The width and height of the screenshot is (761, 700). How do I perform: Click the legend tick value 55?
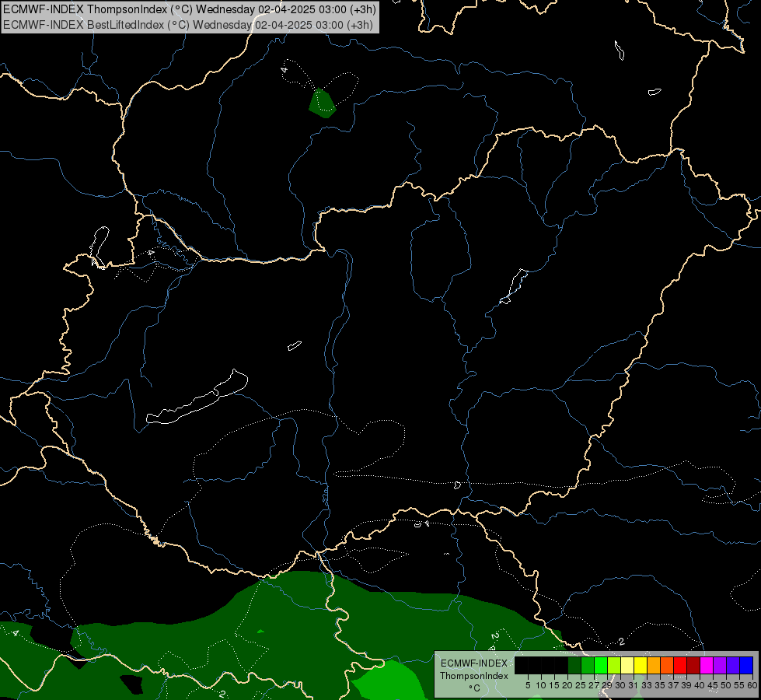[740, 685]
